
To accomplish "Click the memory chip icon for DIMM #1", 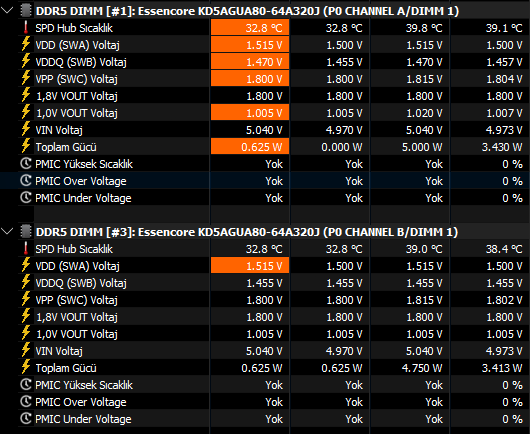I will click(26, 10).
